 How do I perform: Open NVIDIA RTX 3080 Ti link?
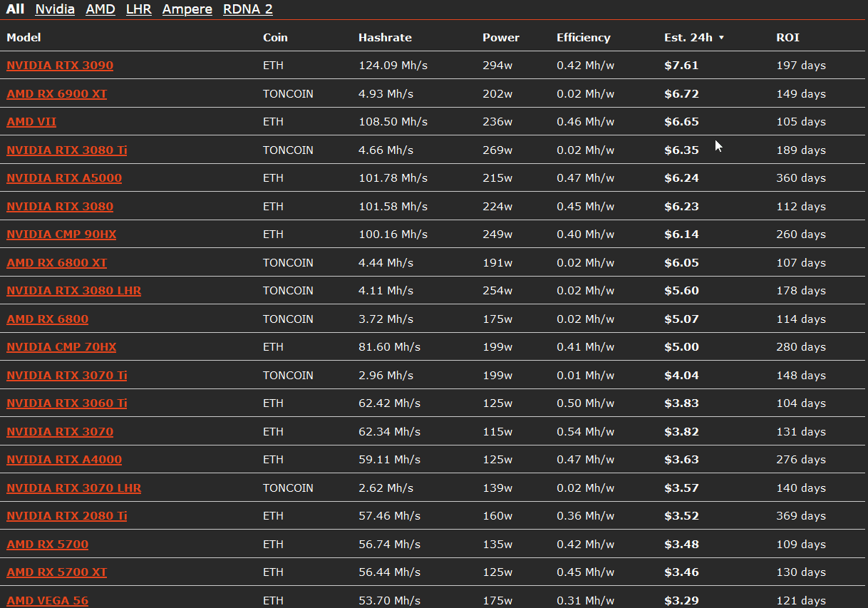point(67,150)
